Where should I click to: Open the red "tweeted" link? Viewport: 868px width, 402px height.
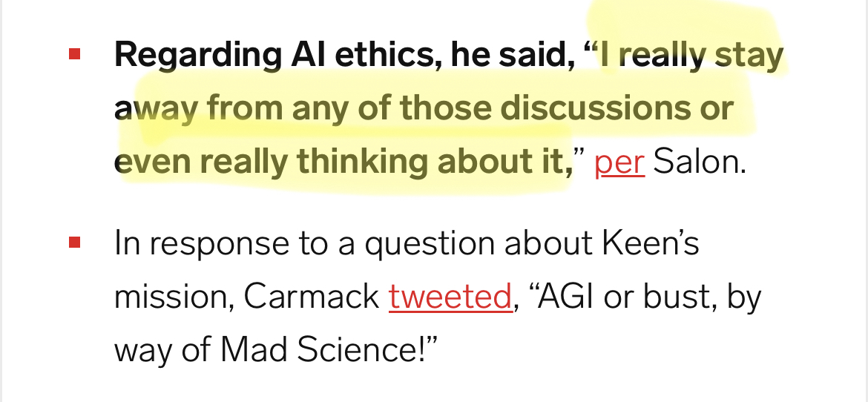point(450,296)
